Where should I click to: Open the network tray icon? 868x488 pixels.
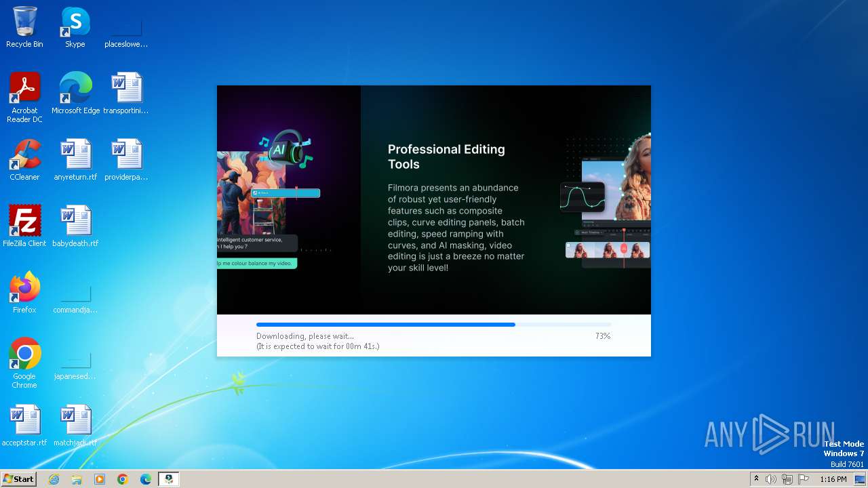point(787,479)
